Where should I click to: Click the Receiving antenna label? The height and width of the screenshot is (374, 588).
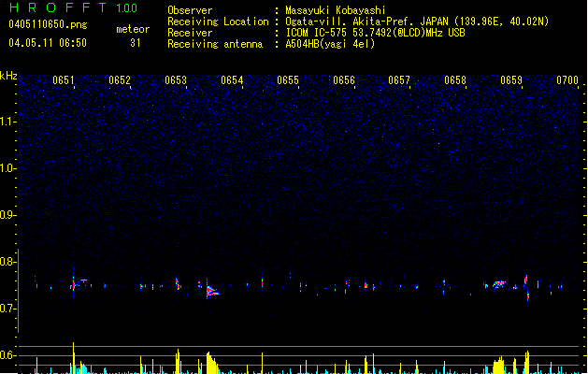click(215, 44)
